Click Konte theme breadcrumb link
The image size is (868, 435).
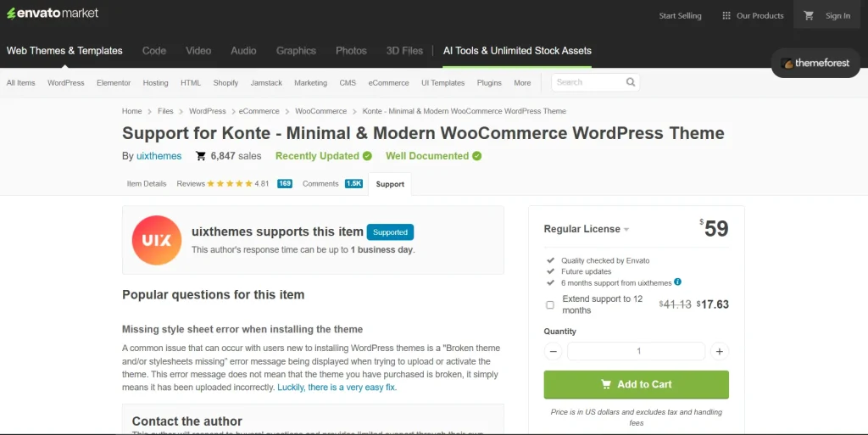464,111
